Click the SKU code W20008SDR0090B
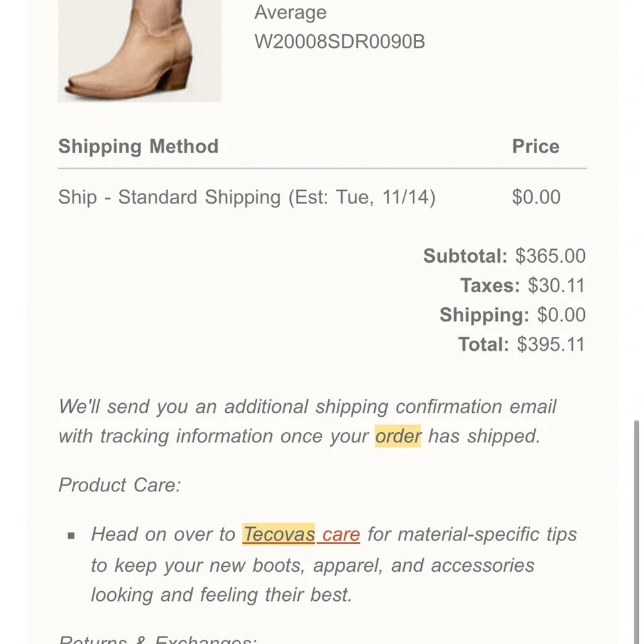This screenshot has height=644, width=644. coord(339,42)
